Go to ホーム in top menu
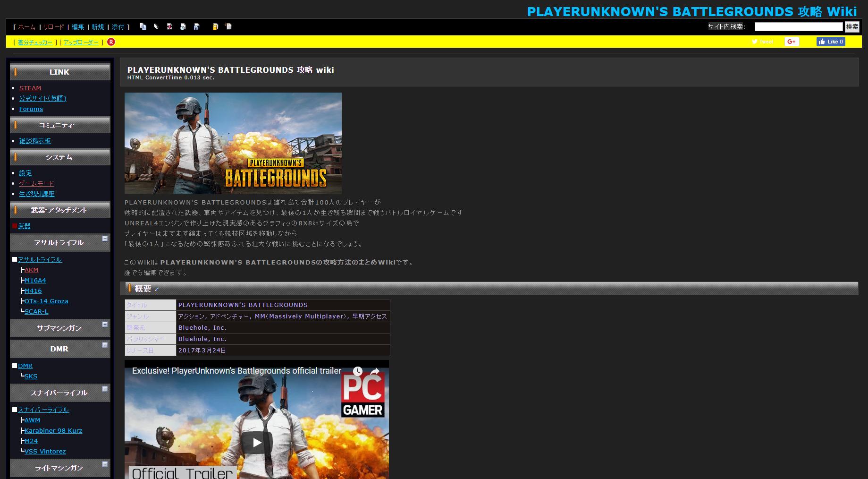 coord(27,27)
